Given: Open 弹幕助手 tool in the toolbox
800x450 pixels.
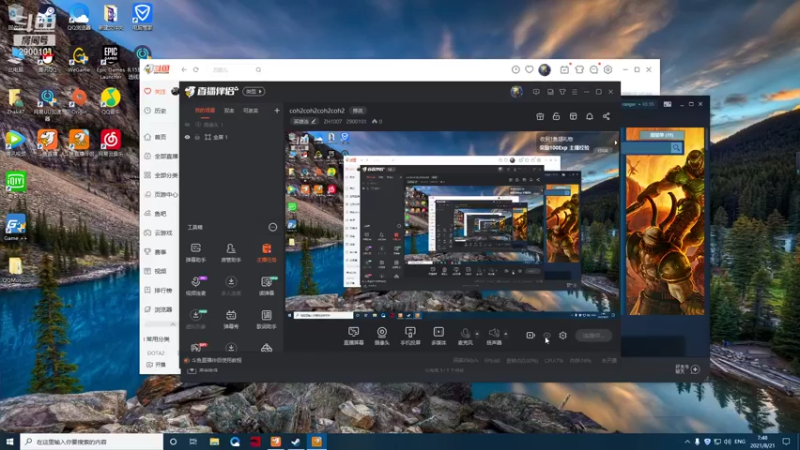Looking at the screenshot, I should pos(195,253).
